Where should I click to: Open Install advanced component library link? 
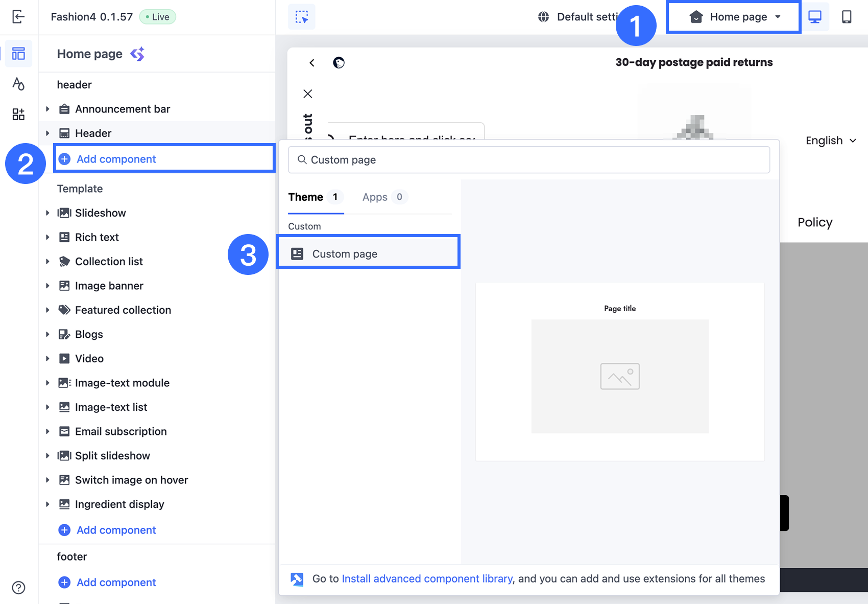[x=427, y=578]
